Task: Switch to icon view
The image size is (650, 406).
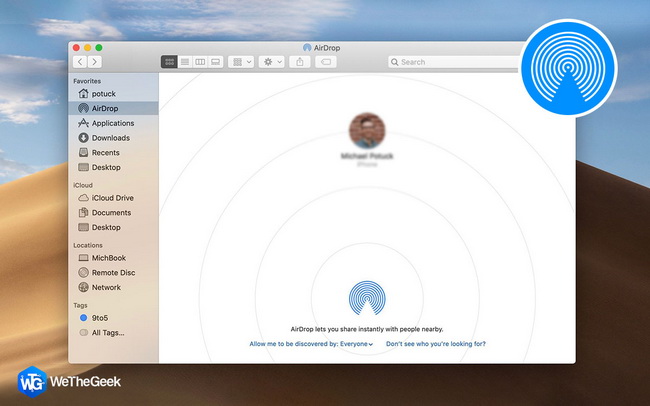Action: tap(169, 62)
